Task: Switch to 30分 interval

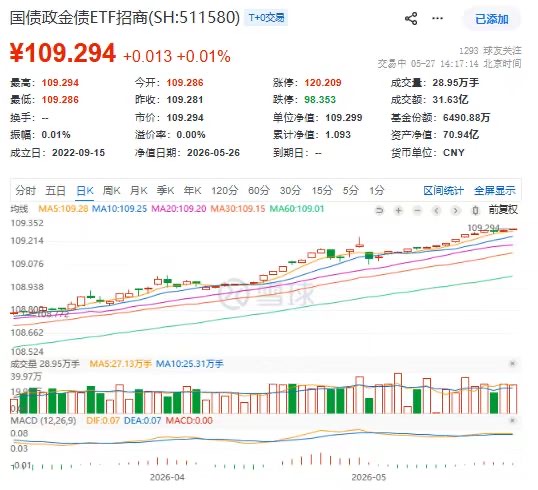Action: point(290,190)
